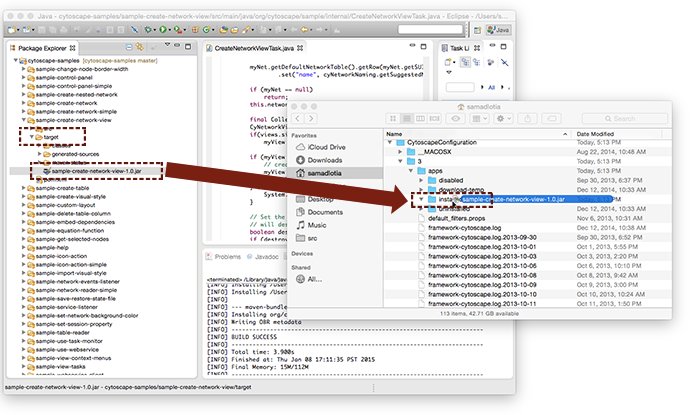The image size is (691, 415).
Task: Click the Search flashlight icon in Eclipse toolbar
Action: coord(245,30)
